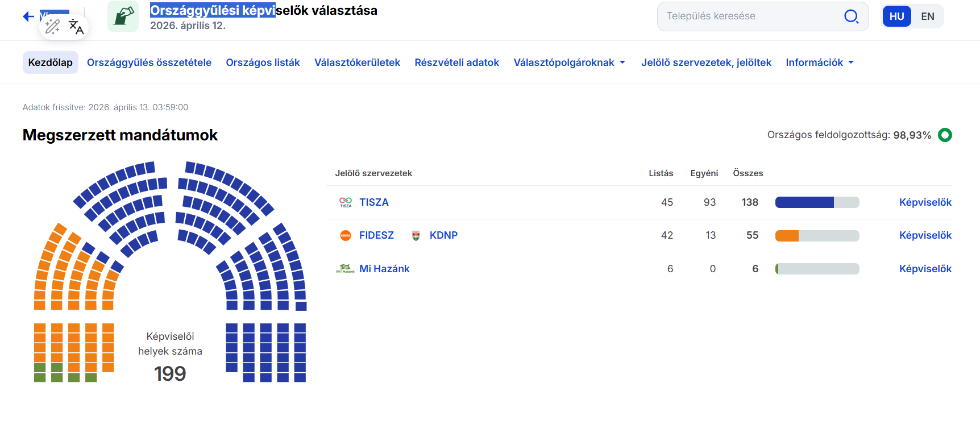Expand the Választópolgároknak dropdown menu
This screenshot has width=980, height=441.
569,63
